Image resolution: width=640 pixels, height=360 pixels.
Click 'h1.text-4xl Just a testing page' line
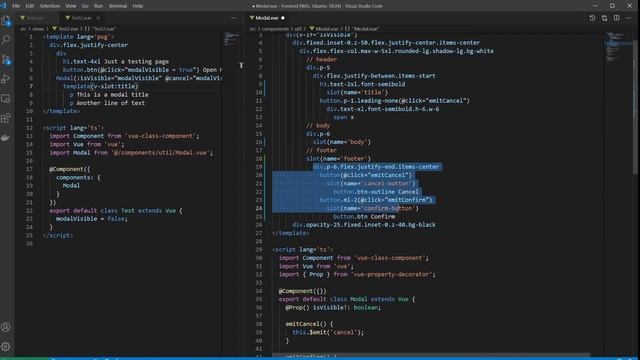tap(116, 62)
